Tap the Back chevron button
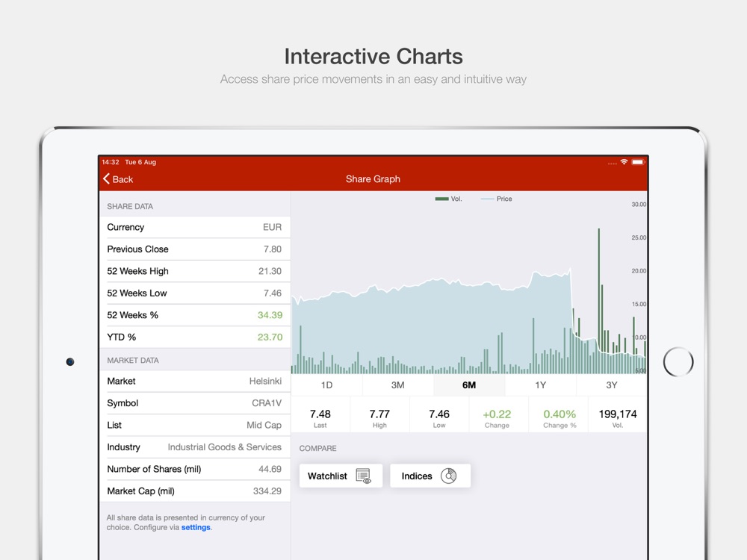The image size is (747, 560). (x=118, y=179)
